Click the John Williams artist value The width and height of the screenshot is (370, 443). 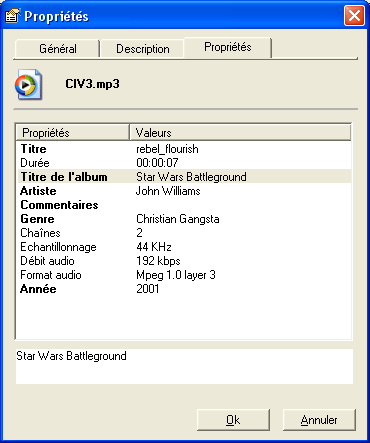(x=168, y=191)
